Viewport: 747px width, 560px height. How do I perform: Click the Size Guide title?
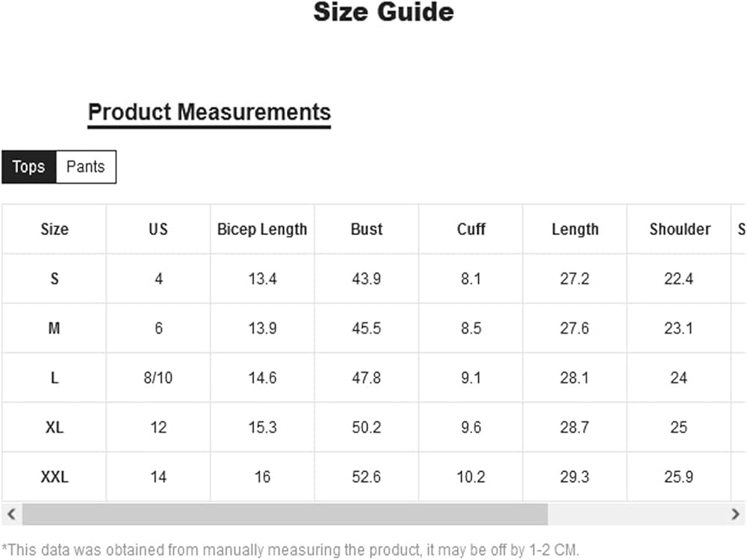383,13
